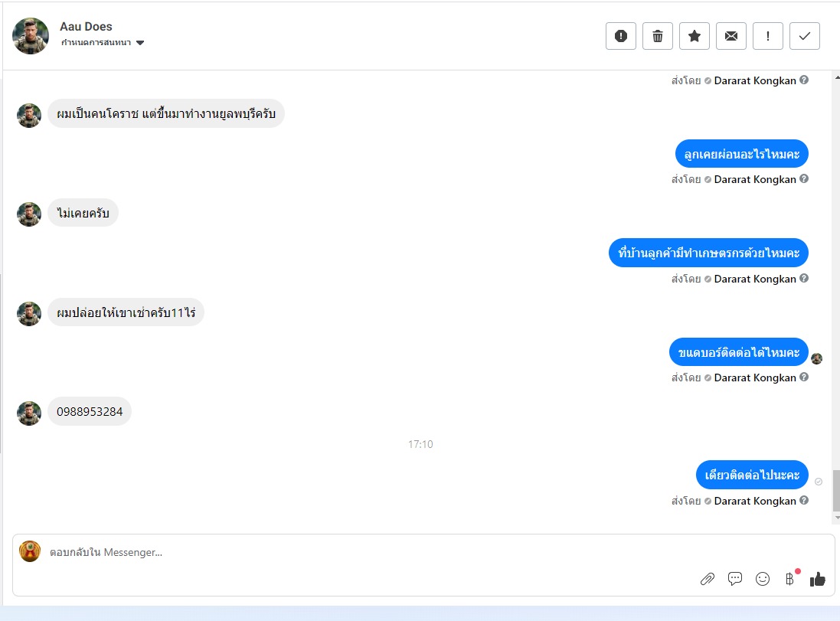Open the emoji picker
Screen dimensions: 840x621
click(763, 579)
